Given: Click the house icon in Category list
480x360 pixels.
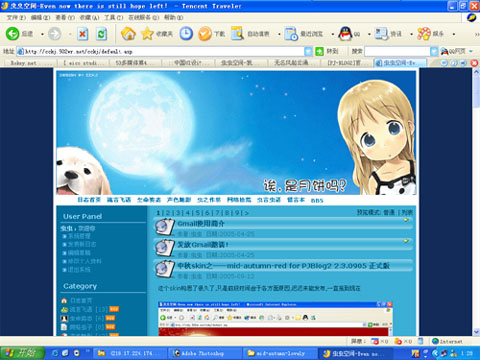Looking at the screenshot, I should [x=64, y=301].
